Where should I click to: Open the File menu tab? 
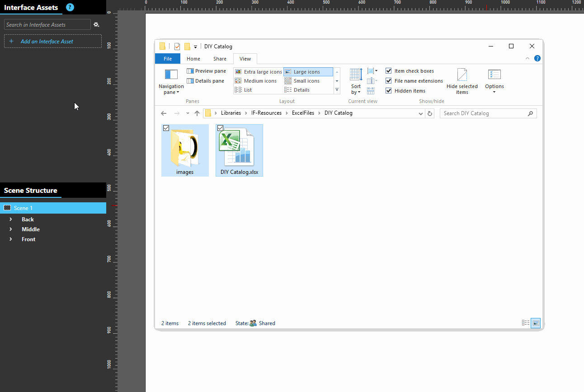coord(167,59)
